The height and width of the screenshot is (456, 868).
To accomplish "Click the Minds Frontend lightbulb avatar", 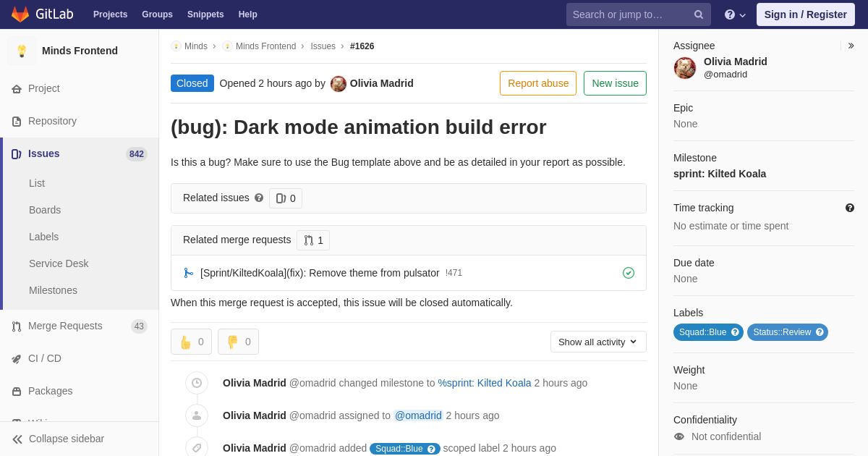I will (22, 51).
